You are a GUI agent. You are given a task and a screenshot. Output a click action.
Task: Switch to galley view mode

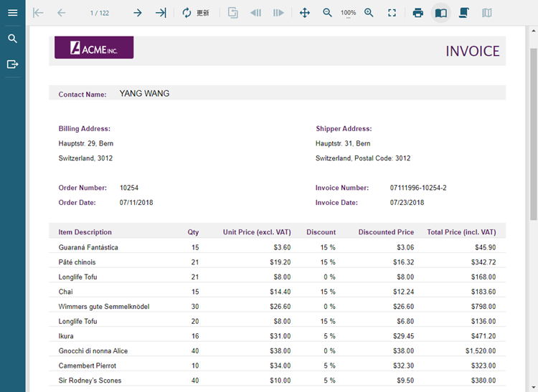487,13
